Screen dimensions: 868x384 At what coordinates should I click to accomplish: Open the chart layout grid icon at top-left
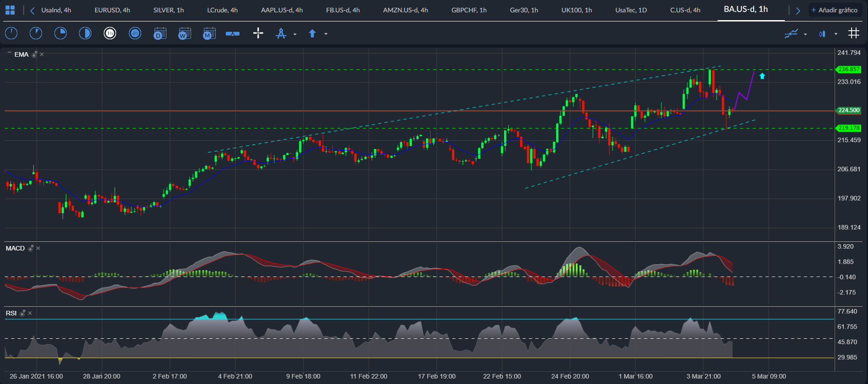click(10, 10)
